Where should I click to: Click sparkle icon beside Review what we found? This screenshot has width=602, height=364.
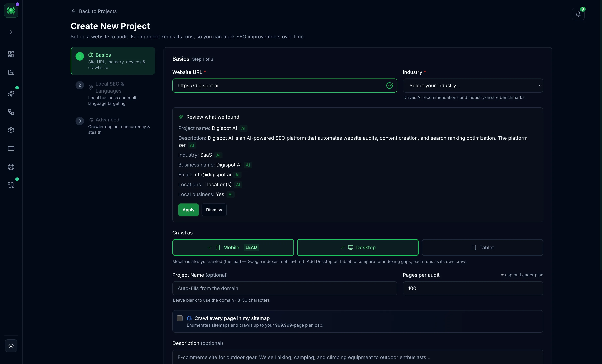pyautogui.click(x=181, y=117)
